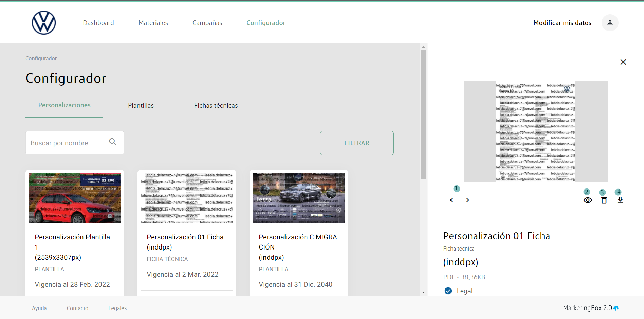Switch to the Fichas técnicas tab
644x319 pixels.
click(216, 105)
